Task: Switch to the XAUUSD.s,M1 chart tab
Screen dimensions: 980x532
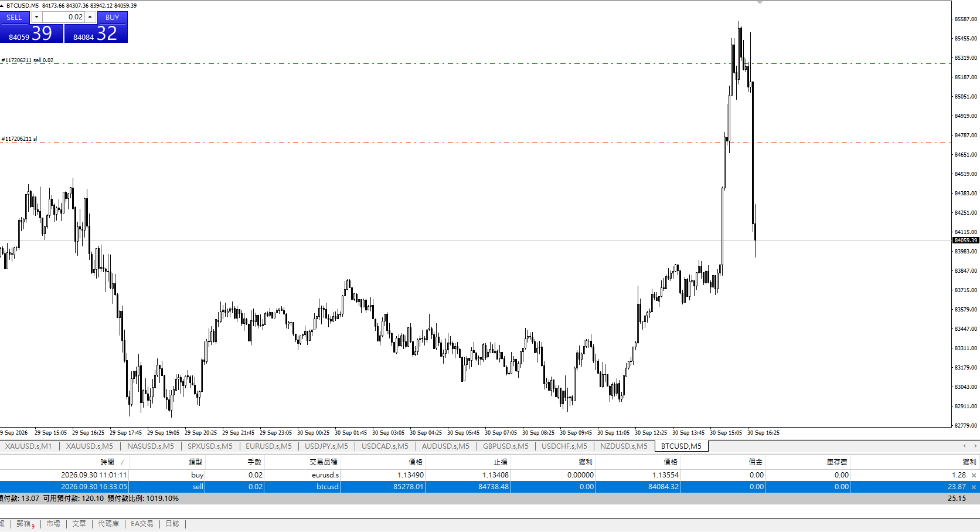Action: tap(28, 446)
